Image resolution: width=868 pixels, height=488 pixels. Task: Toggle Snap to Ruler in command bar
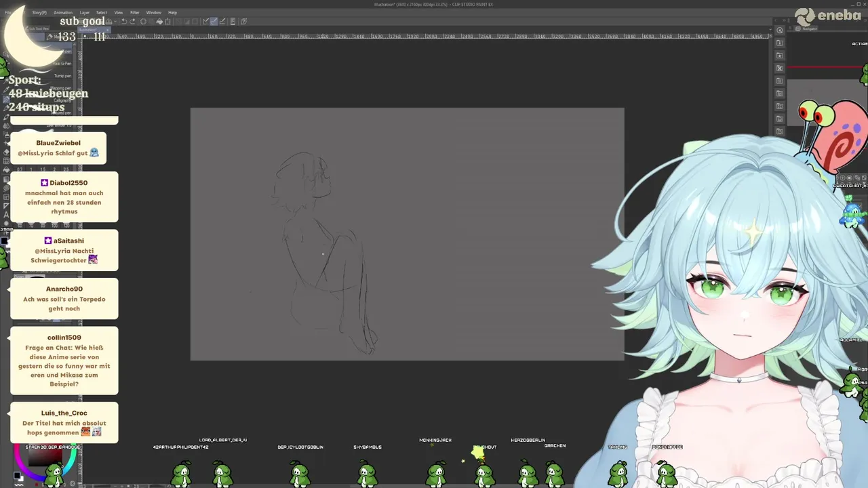205,22
